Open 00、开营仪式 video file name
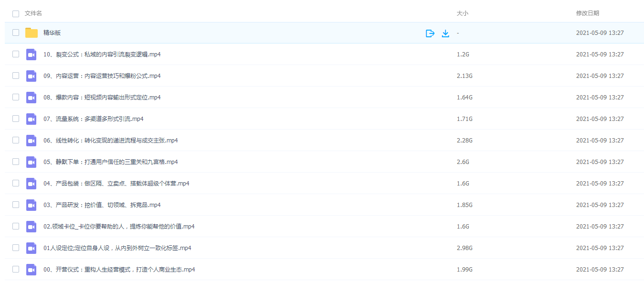The height and width of the screenshot is (284, 644). pos(119,270)
